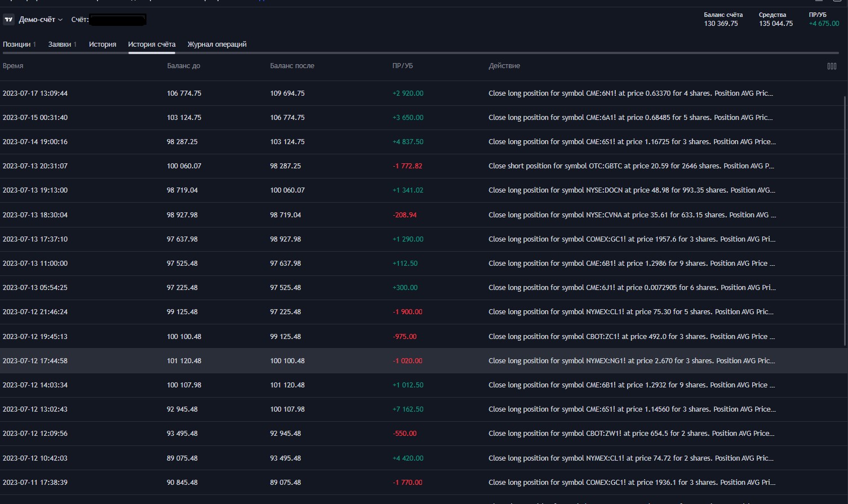
Task: Click the profit value +4 837.50
Action: click(x=407, y=142)
